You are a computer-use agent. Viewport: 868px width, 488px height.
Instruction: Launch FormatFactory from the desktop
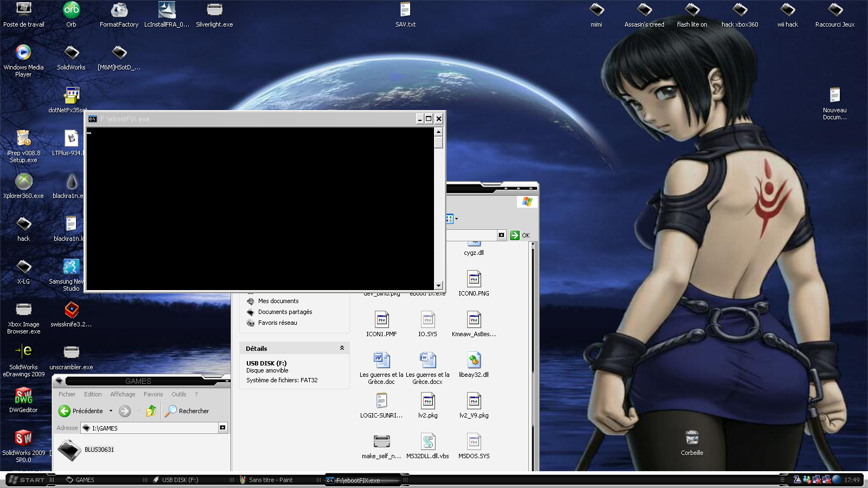[x=119, y=14]
